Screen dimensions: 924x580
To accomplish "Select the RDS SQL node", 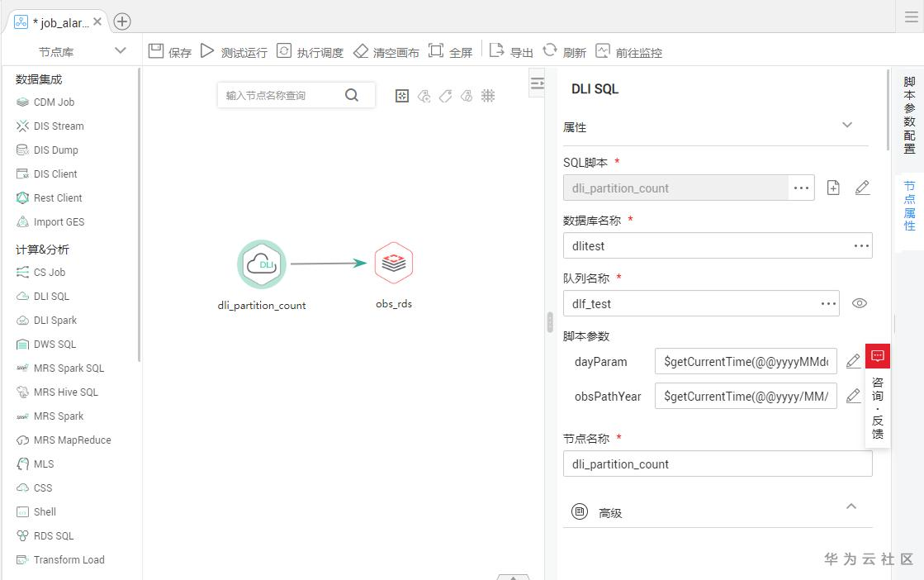I will coord(45,536).
